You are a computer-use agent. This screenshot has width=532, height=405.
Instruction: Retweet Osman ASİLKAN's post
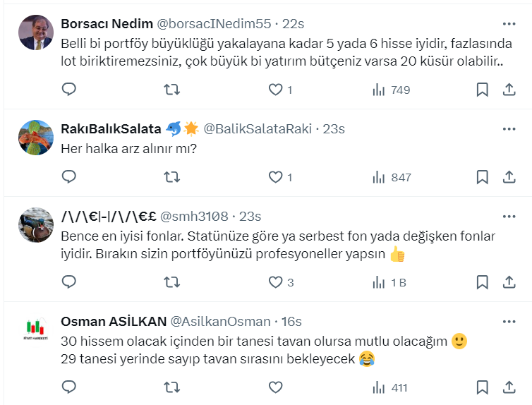[x=171, y=387]
